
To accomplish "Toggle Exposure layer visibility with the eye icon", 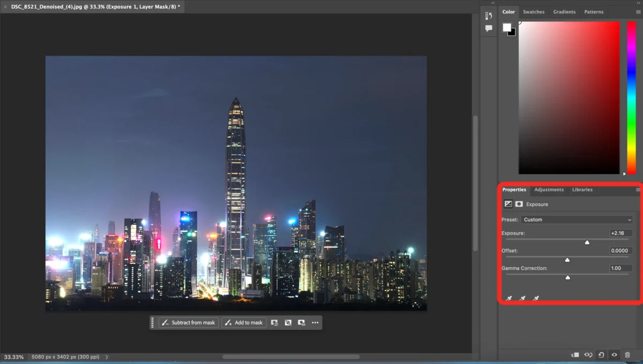I will pyautogui.click(x=614, y=355).
